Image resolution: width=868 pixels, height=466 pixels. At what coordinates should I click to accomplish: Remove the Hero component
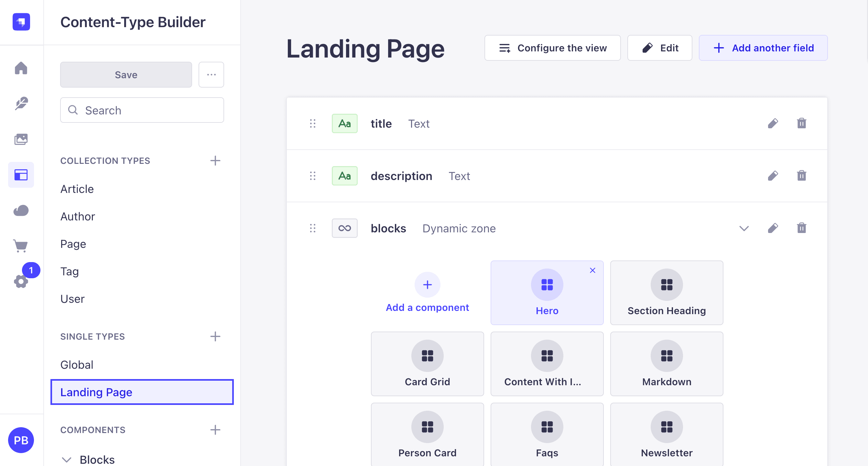click(592, 270)
